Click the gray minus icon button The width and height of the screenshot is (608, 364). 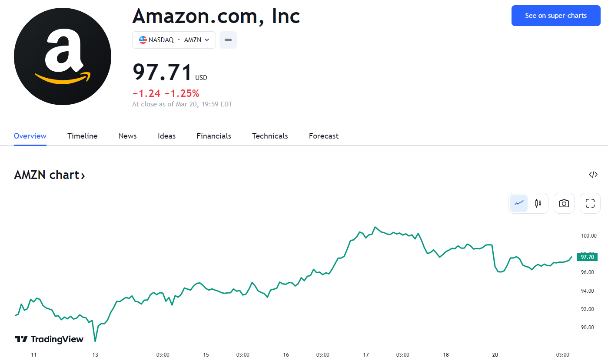[x=228, y=40]
